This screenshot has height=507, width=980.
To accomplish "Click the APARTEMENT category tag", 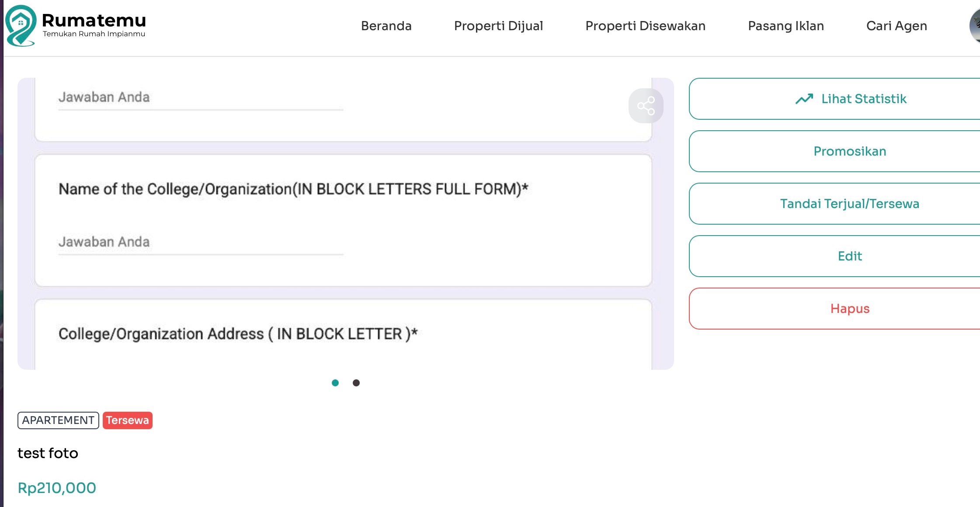I will pos(58,420).
